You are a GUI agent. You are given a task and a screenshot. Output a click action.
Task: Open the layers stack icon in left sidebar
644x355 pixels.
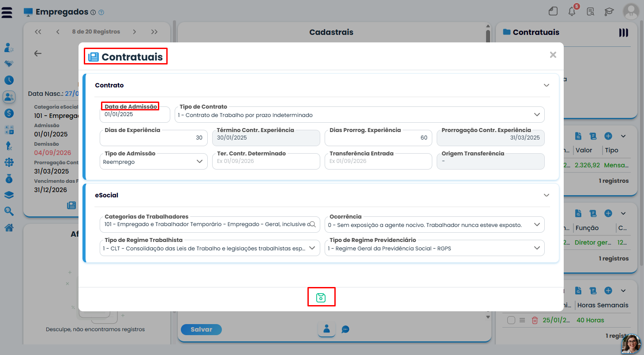pyautogui.click(x=9, y=195)
